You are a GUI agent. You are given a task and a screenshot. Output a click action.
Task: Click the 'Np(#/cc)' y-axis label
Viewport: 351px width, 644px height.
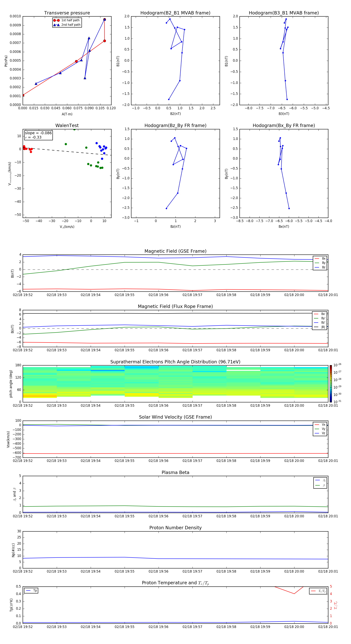coord(13,550)
